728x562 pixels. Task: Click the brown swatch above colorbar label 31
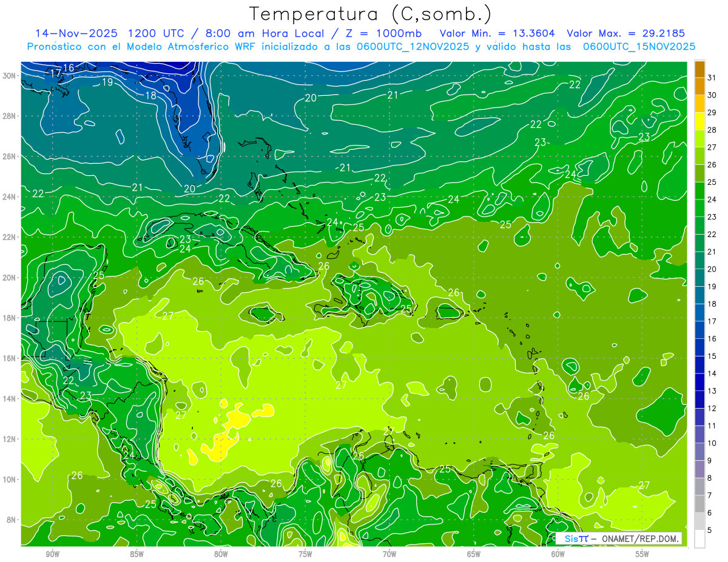pos(699,69)
